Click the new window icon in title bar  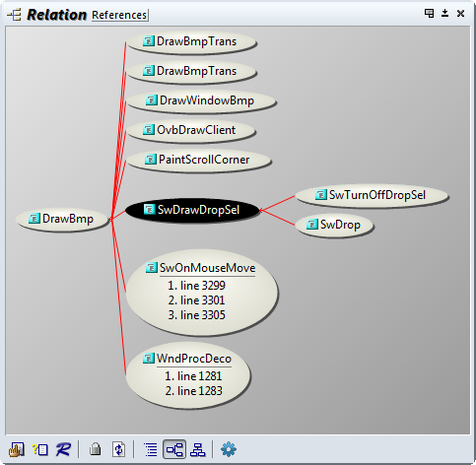[429, 13]
